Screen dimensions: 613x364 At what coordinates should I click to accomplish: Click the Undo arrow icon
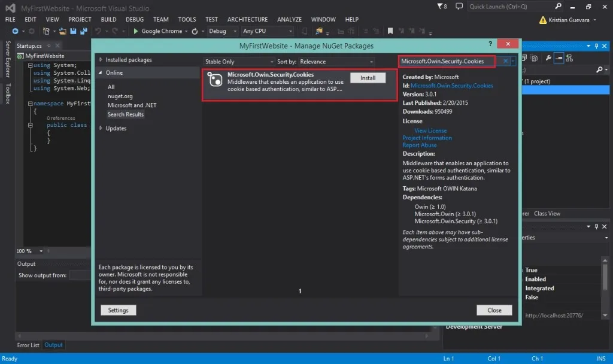pos(98,31)
